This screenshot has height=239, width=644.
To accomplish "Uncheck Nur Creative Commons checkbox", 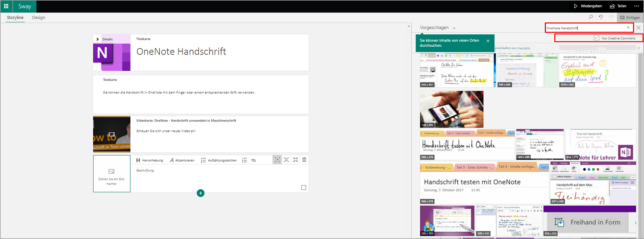I will [596, 38].
